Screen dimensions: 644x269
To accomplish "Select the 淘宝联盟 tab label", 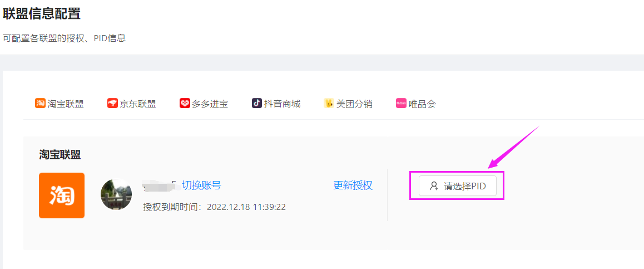I will click(65, 104).
